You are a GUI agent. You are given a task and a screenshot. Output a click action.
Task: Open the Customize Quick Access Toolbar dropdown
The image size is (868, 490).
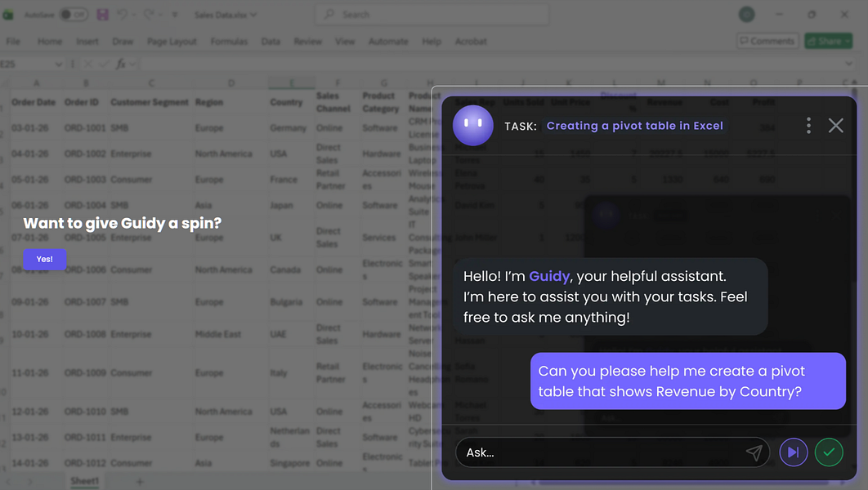pos(175,15)
